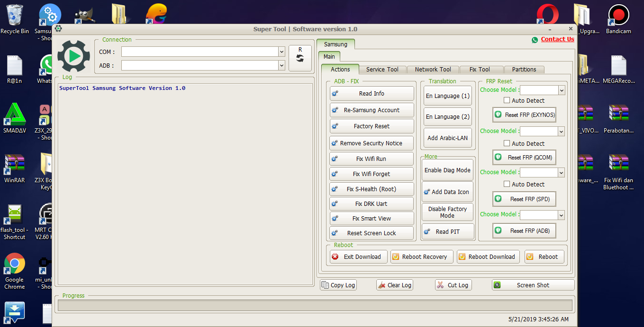Click the Reboot button
644x327 pixels.
click(x=544, y=257)
